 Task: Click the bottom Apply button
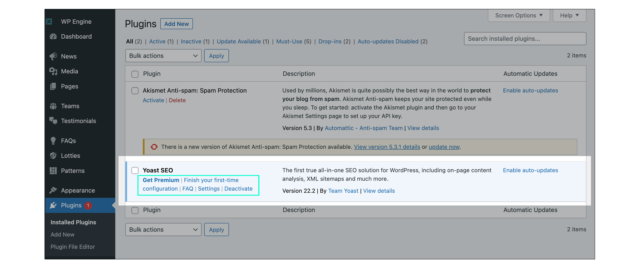coord(216,230)
